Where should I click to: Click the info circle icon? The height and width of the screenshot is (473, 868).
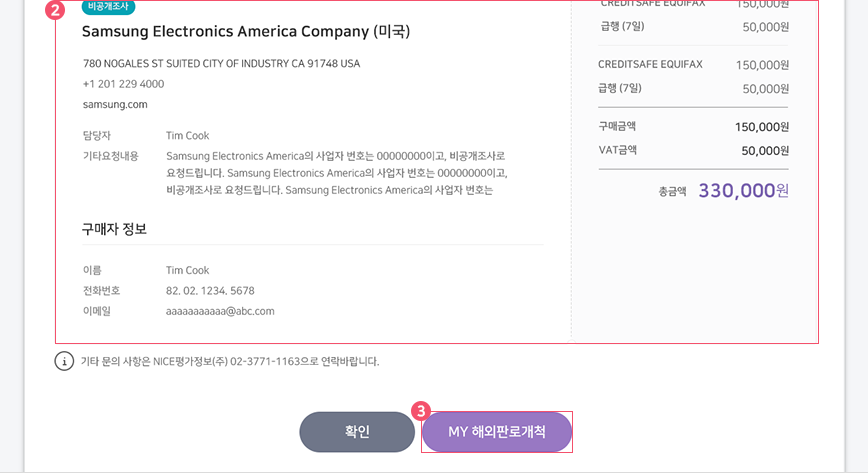(64, 361)
